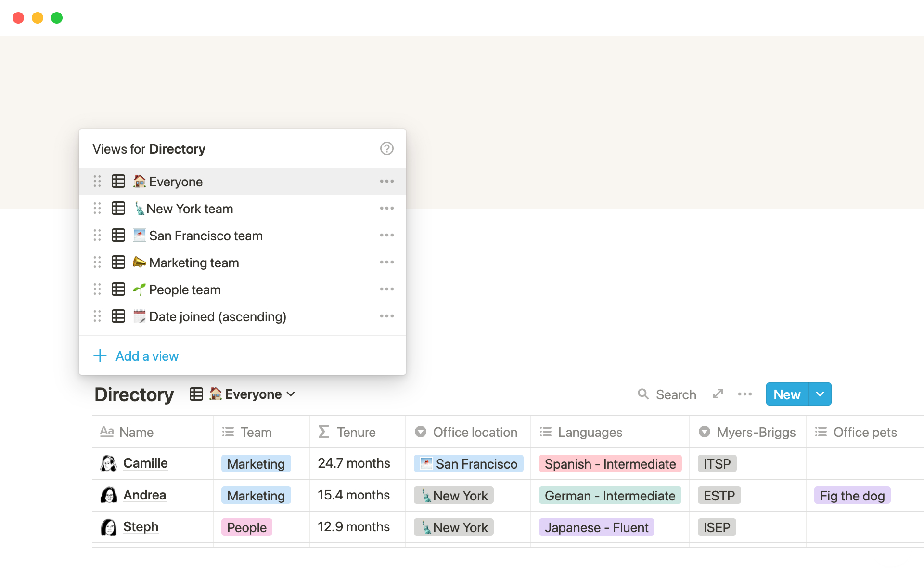Screen dimensions: 924x578
Task: Click the help question mark icon
Action: [386, 148]
